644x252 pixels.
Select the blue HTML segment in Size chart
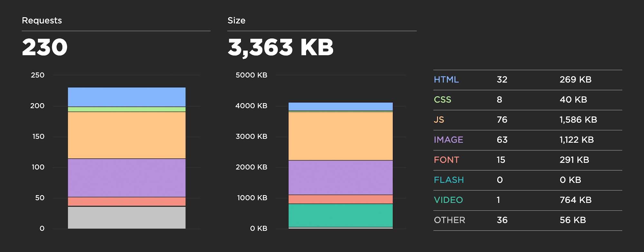340,106
